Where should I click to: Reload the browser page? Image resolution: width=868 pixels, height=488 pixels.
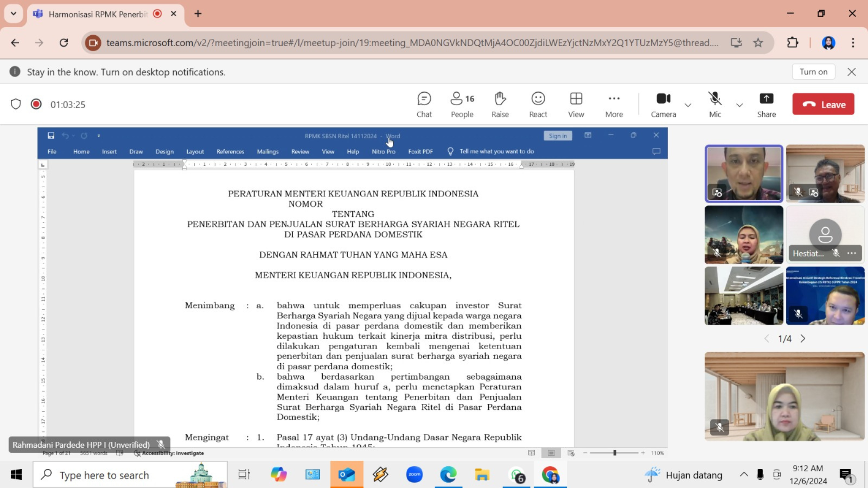[64, 42]
